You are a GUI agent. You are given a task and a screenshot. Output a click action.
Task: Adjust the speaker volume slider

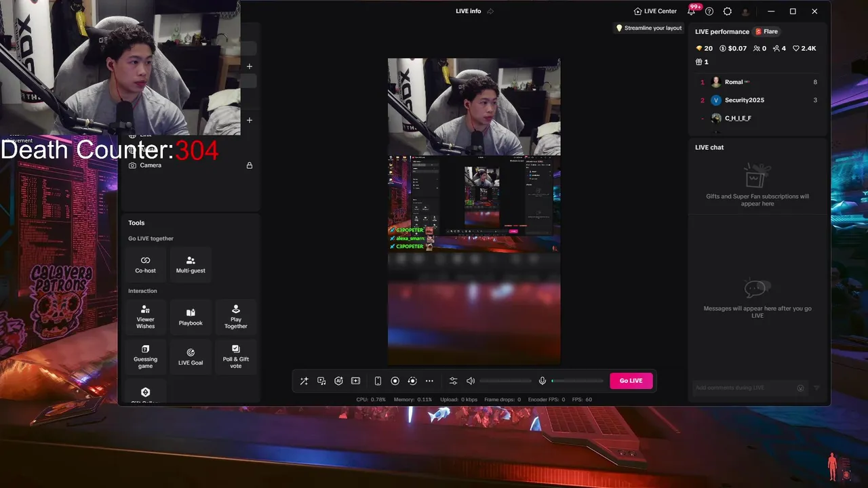[505, 381]
